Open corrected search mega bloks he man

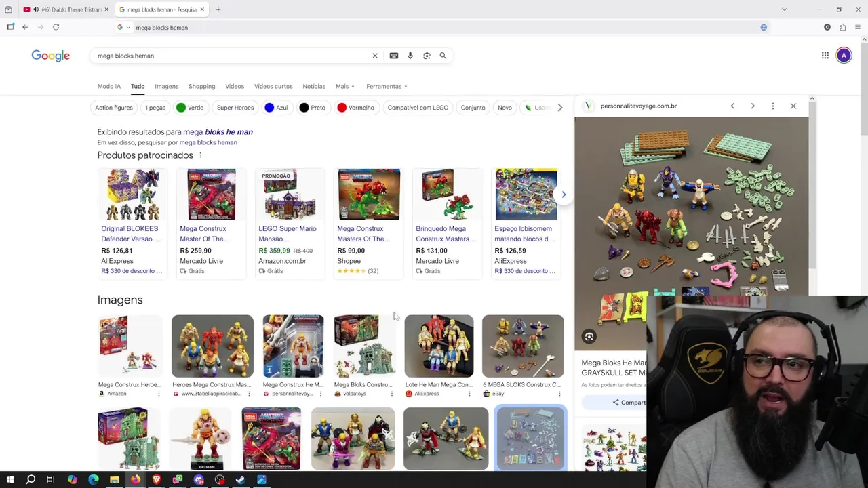click(x=218, y=132)
